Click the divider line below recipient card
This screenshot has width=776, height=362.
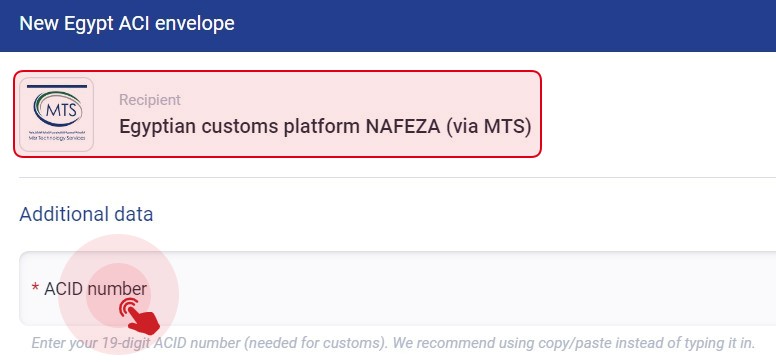pyautogui.click(x=397, y=177)
